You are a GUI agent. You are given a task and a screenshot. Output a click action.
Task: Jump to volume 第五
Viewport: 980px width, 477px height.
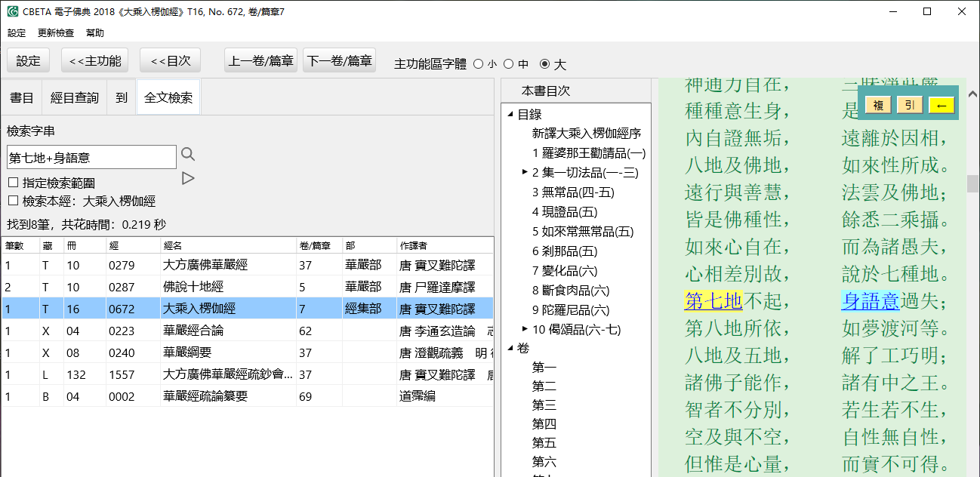pos(544,443)
